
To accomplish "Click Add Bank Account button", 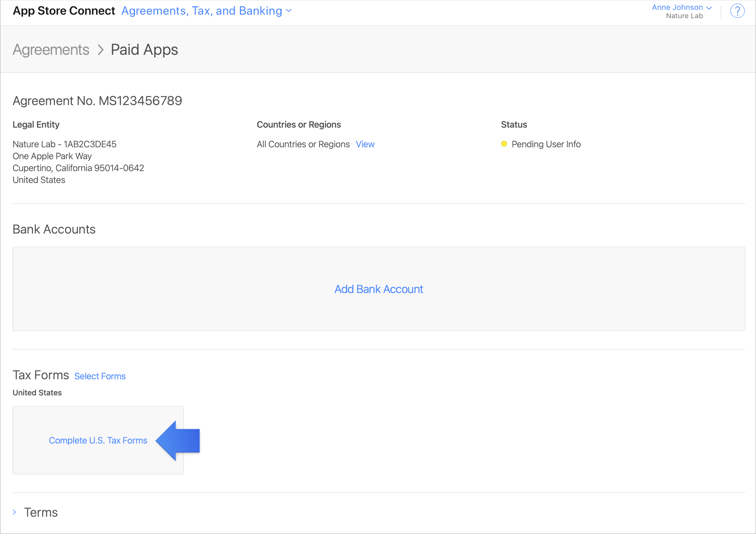I will tap(379, 289).
